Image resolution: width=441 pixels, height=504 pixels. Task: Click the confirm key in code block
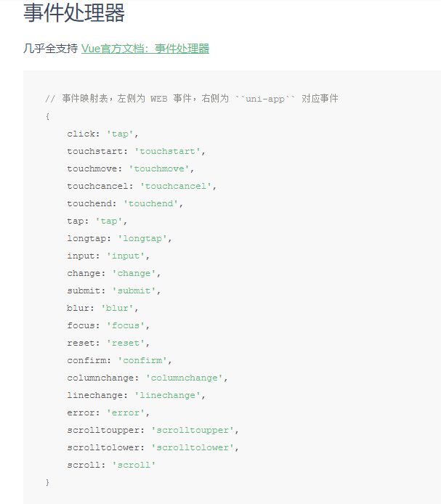point(89,360)
